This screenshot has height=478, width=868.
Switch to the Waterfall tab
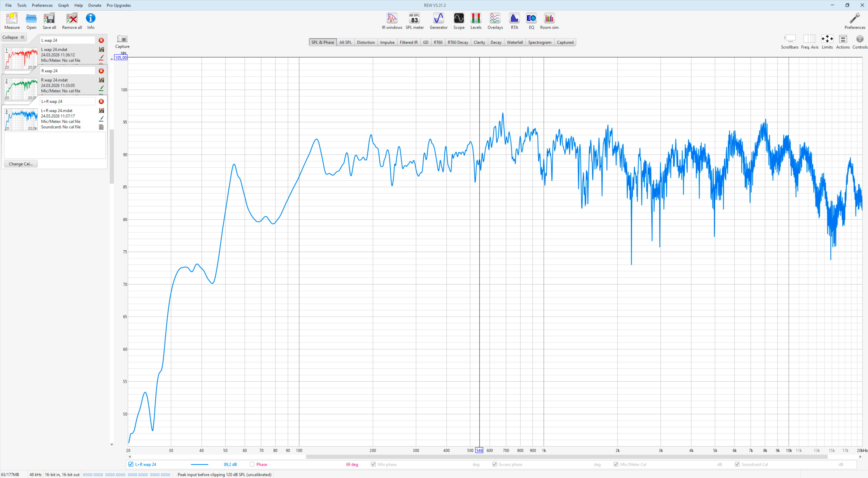click(x=515, y=42)
